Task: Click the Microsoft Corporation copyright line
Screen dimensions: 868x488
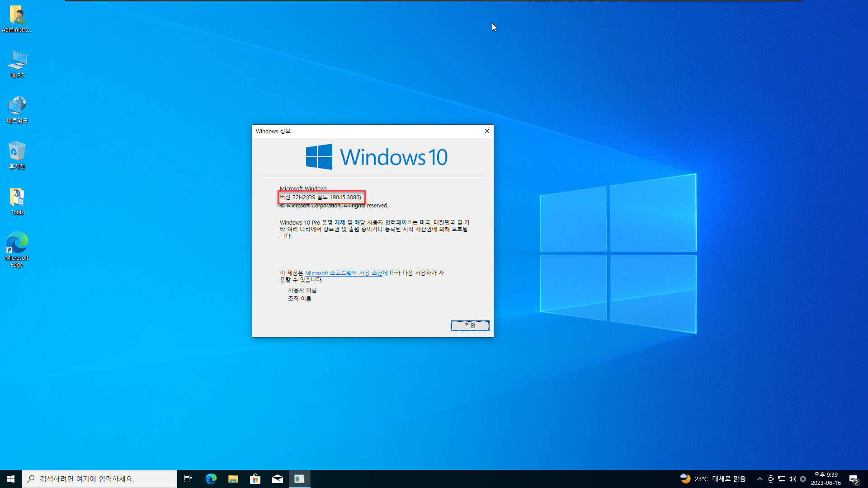Action: 334,206
